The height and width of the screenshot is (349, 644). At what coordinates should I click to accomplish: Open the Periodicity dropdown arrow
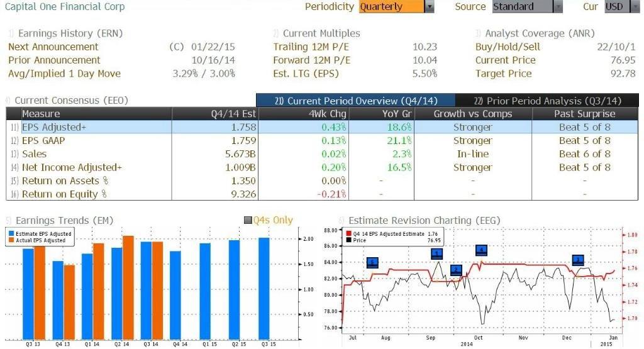pyautogui.click(x=429, y=6)
